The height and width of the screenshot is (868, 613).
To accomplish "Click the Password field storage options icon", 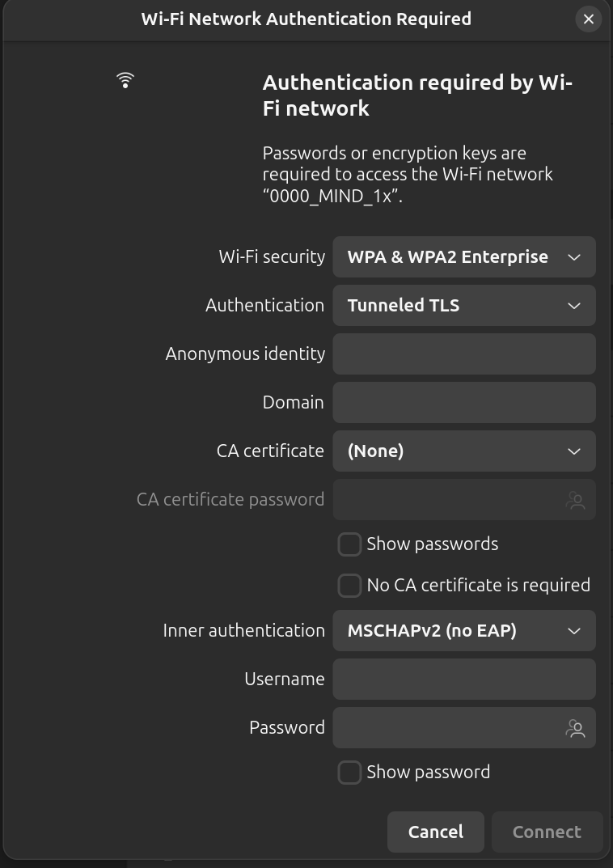I will 575,728.
